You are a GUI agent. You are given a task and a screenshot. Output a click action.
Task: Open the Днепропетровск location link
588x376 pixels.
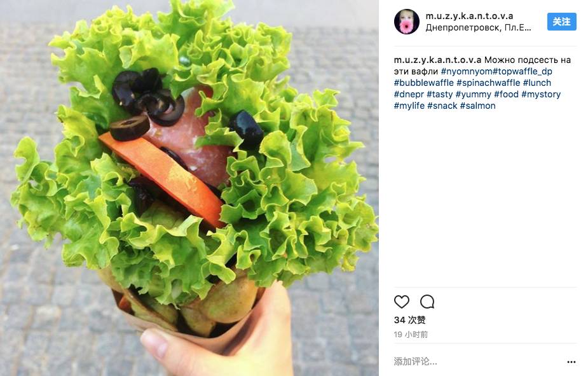tap(478, 28)
